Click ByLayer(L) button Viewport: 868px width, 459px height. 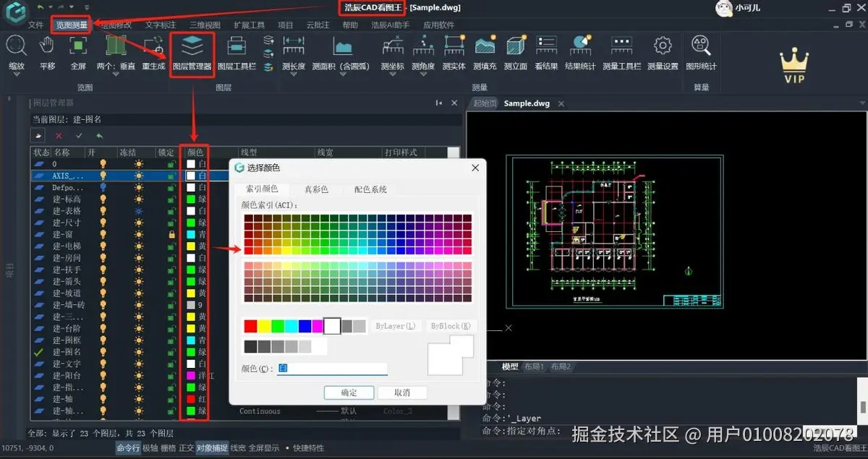(x=396, y=326)
